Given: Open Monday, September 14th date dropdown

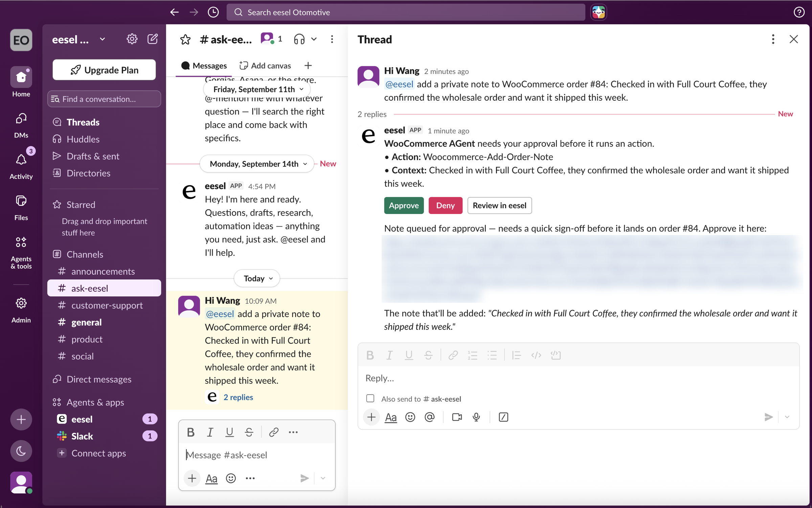Looking at the screenshot, I should [257, 164].
